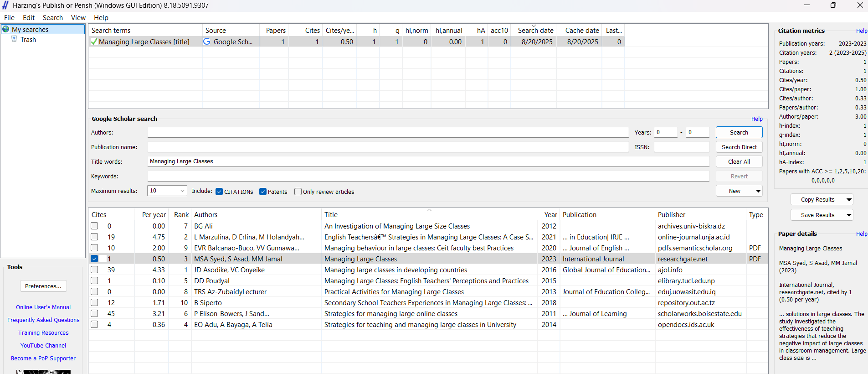Toggle the CITATIONs include checkbox
The image size is (868, 374).
click(219, 192)
